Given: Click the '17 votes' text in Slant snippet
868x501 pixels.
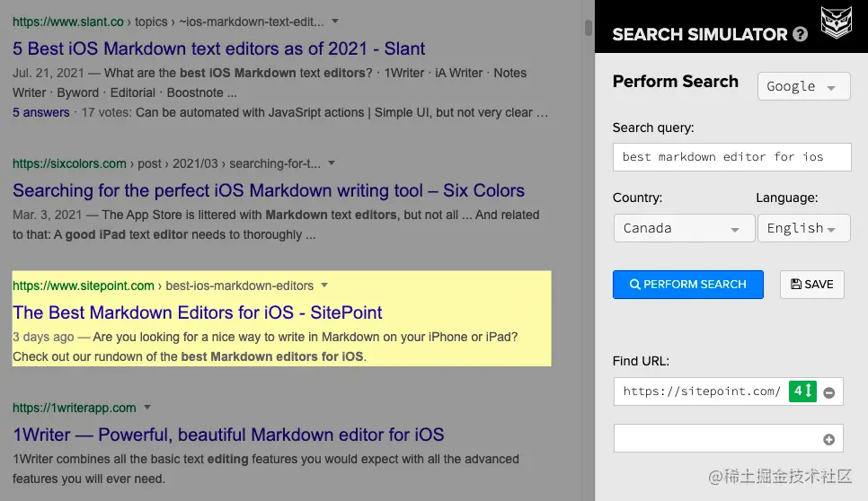Looking at the screenshot, I should click(106, 113).
